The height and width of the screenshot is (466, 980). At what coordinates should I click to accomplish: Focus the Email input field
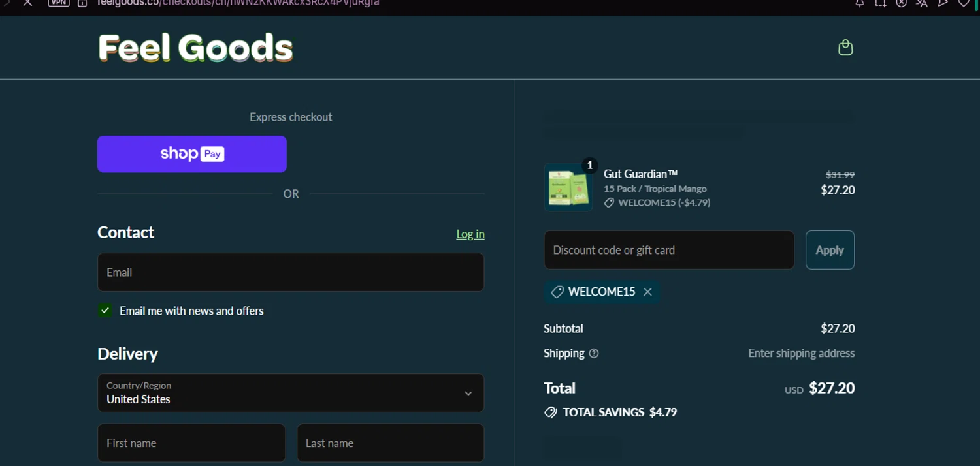point(291,272)
